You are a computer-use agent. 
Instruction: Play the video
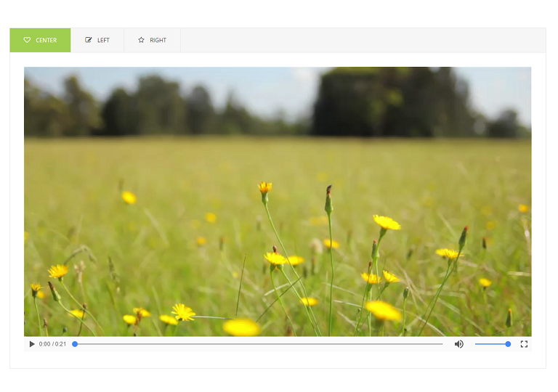32,344
